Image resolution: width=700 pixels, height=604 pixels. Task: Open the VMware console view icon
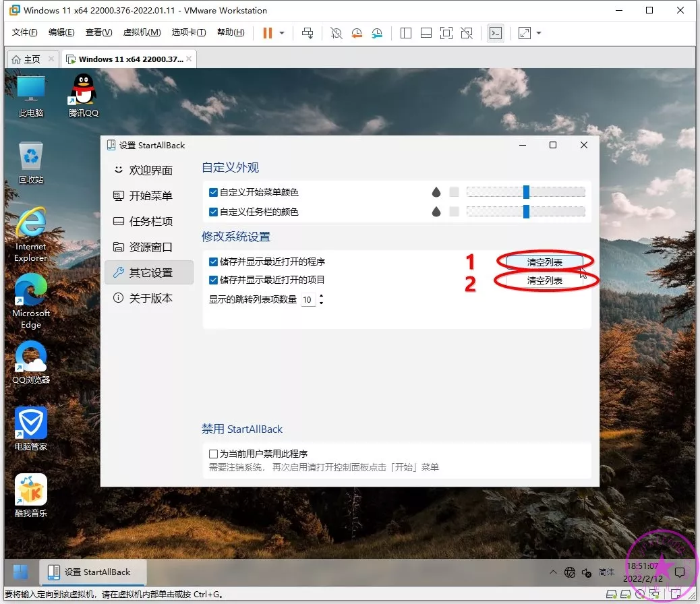click(x=496, y=33)
